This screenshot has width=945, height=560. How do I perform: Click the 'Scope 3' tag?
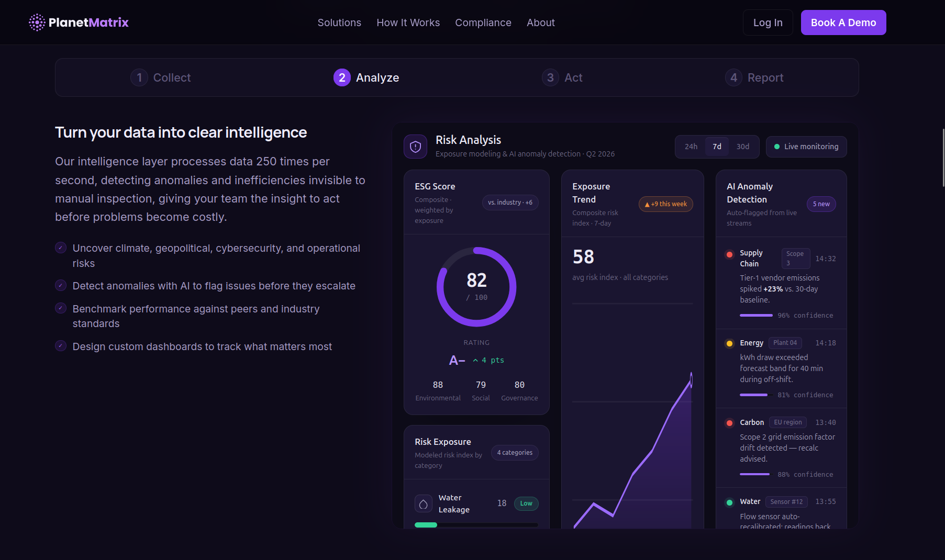(x=795, y=259)
